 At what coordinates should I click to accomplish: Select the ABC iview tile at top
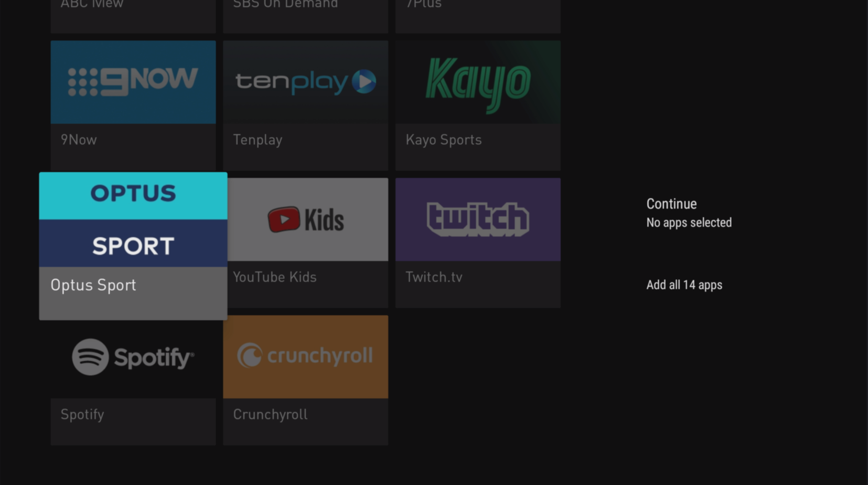[x=133, y=13]
